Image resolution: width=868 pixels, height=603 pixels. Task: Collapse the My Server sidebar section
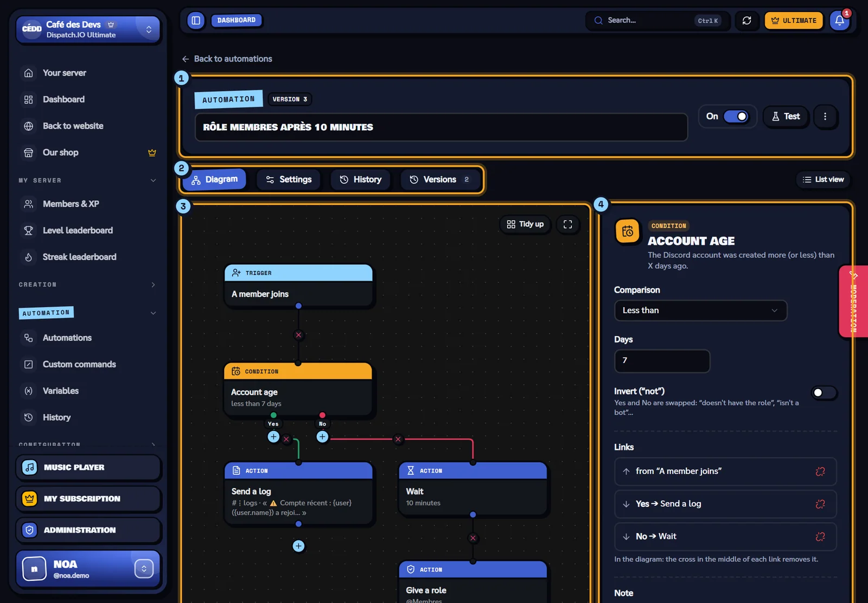point(153,180)
